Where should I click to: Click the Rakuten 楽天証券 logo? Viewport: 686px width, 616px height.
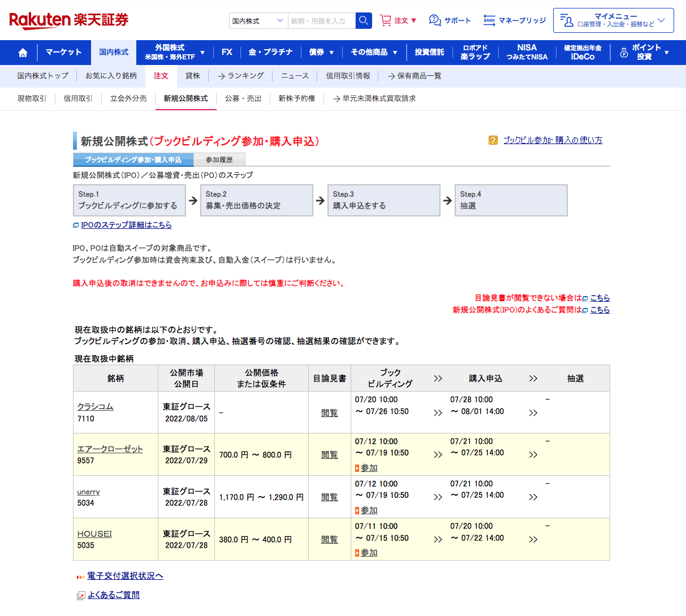coord(69,20)
